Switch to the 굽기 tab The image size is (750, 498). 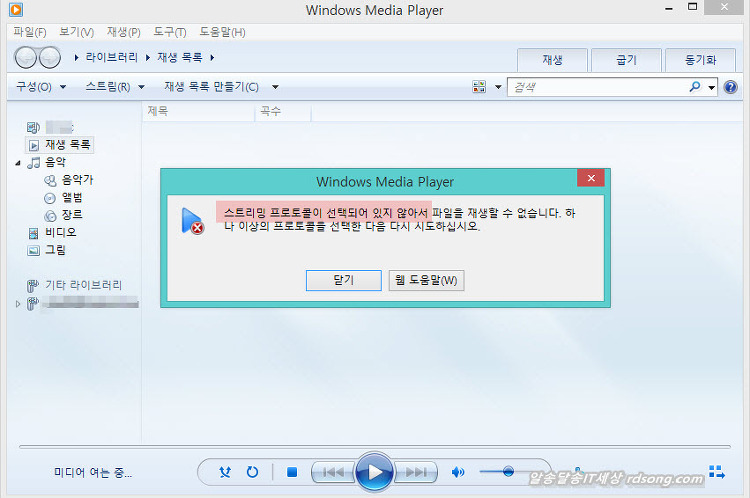click(626, 60)
